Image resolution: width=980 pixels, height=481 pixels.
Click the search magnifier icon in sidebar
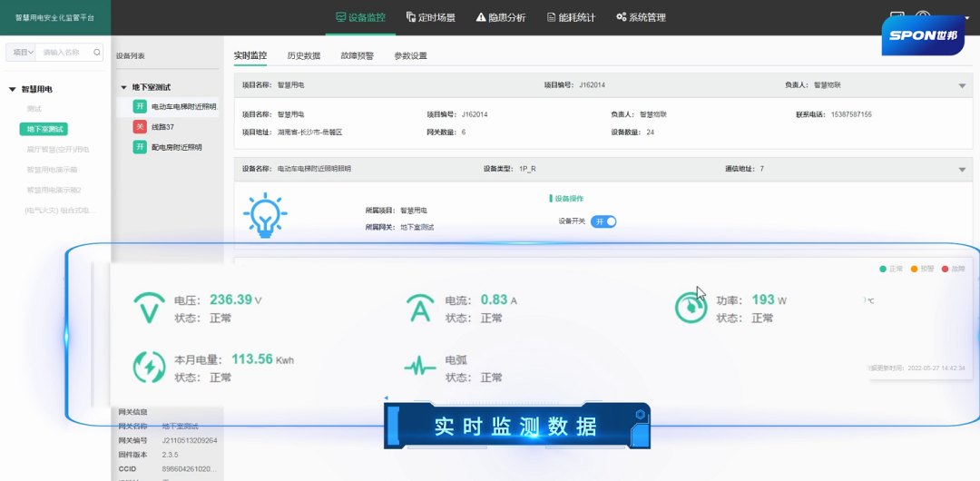(x=98, y=53)
